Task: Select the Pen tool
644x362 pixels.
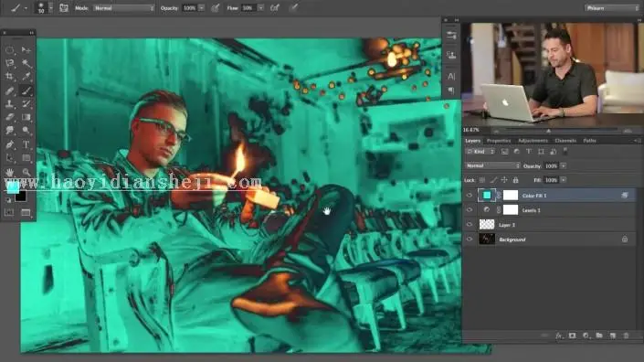Action: click(x=9, y=144)
